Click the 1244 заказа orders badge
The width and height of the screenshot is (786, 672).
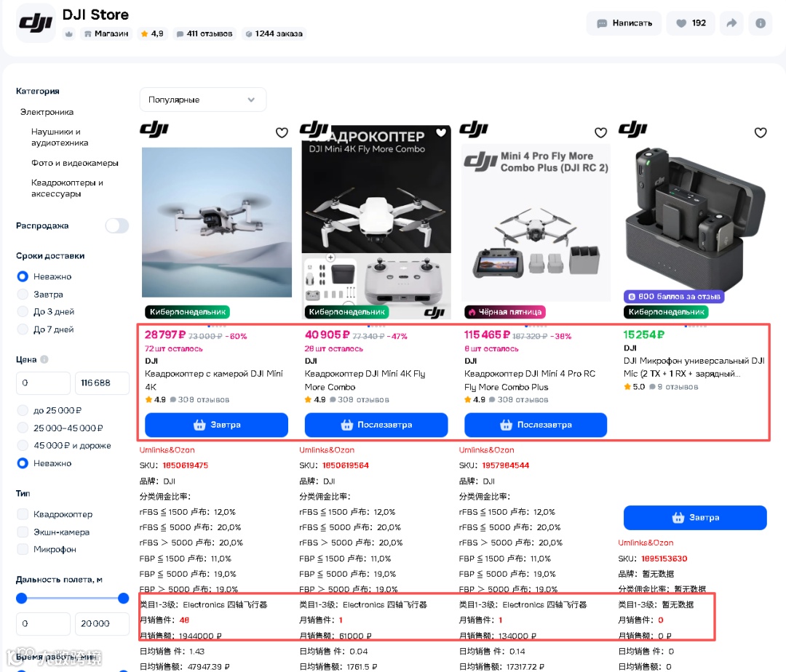pyautogui.click(x=274, y=34)
